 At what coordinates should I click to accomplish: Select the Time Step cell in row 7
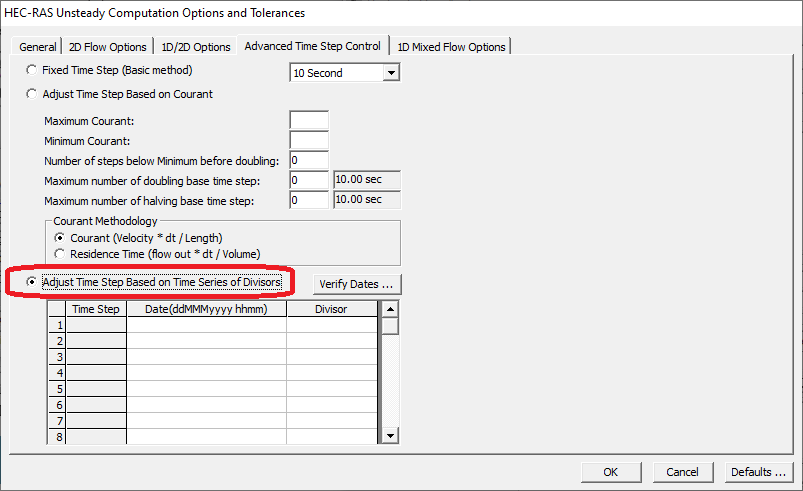point(96,420)
